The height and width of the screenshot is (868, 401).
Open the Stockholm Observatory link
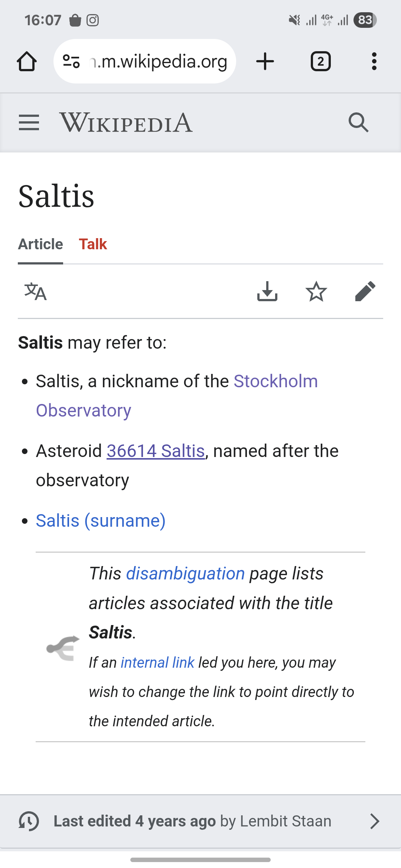pyautogui.click(x=276, y=381)
